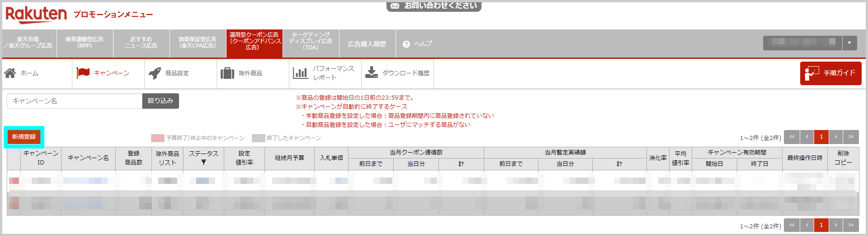
Task: Click the キャンペーンID column header
Action: [41, 158]
